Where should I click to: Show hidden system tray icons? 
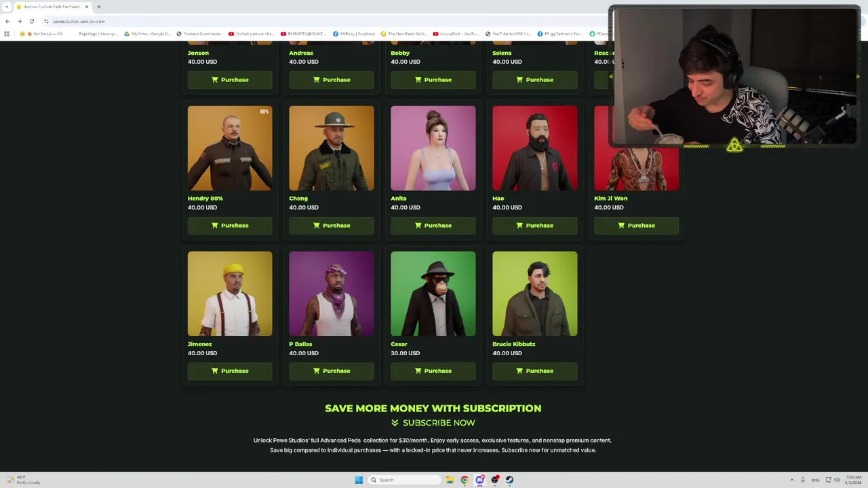pos(791,480)
